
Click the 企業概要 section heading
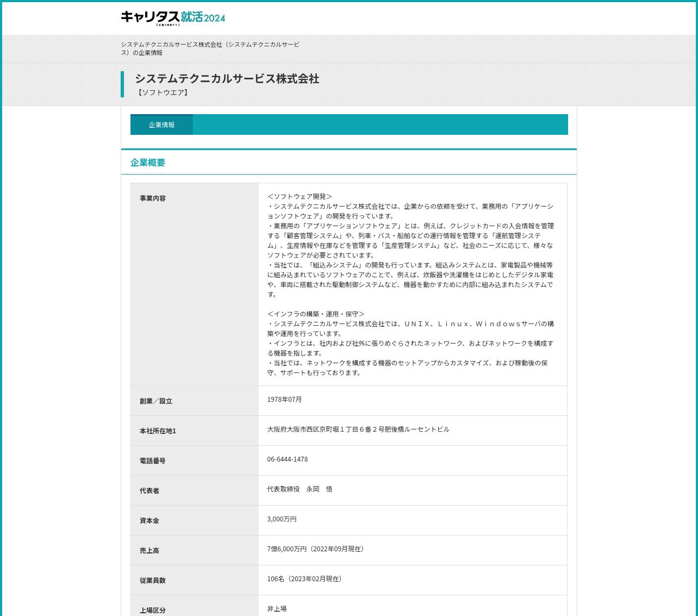point(148,163)
